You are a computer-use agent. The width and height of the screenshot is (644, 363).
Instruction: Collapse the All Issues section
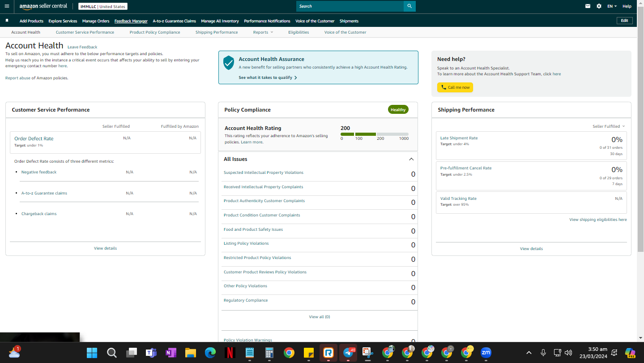[x=411, y=159]
